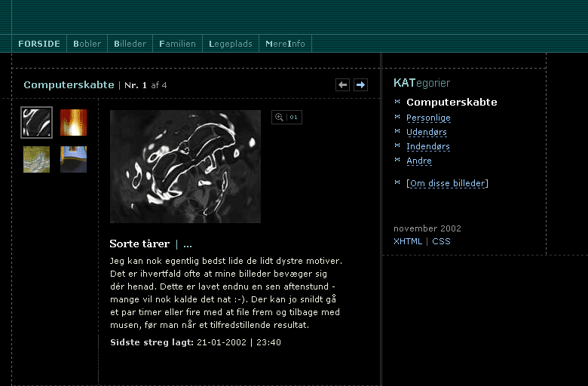Open the Legeplads navigation tab

(x=231, y=44)
